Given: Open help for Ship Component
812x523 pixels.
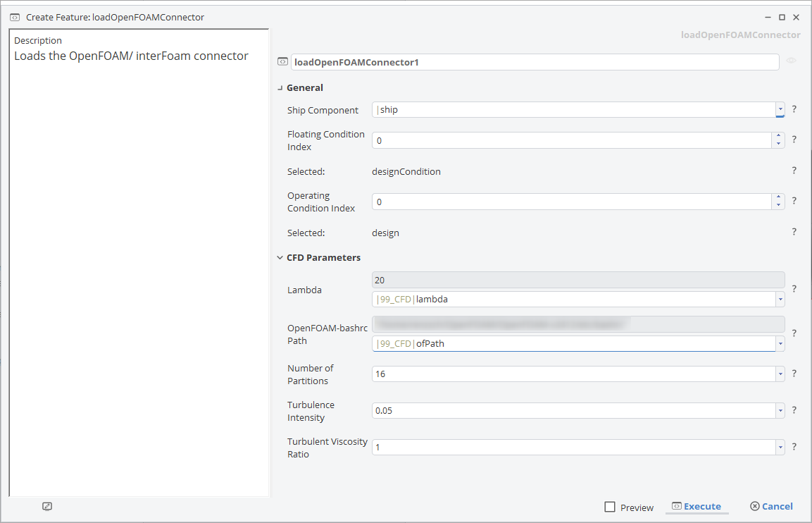Looking at the screenshot, I should [x=794, y=109].
